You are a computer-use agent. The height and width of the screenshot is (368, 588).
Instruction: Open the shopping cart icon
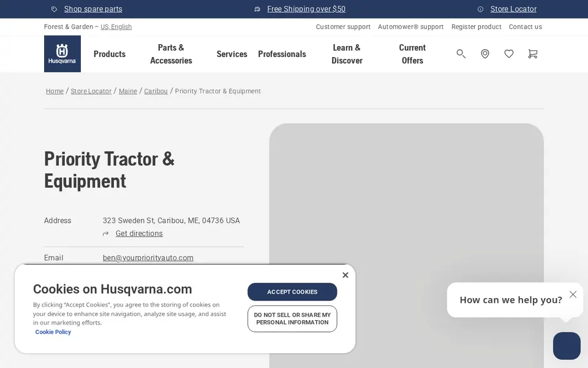532,54
